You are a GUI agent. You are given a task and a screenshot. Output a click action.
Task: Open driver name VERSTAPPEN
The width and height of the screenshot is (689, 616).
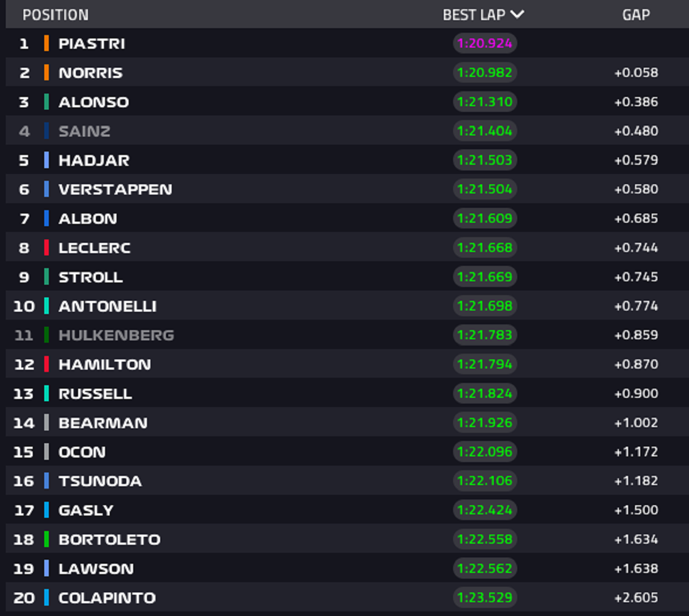point(115,189)
